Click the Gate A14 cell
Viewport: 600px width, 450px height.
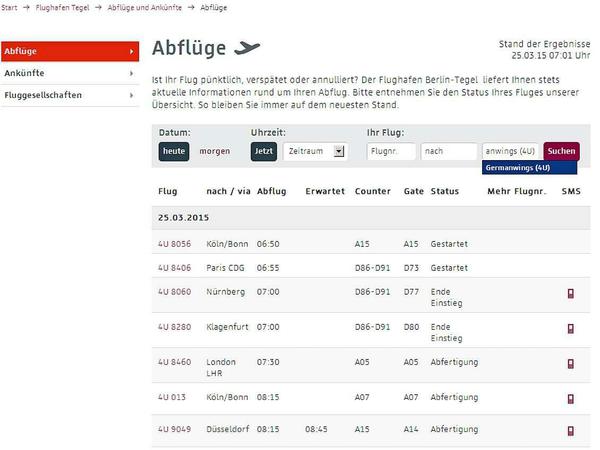tap(411, 429)
